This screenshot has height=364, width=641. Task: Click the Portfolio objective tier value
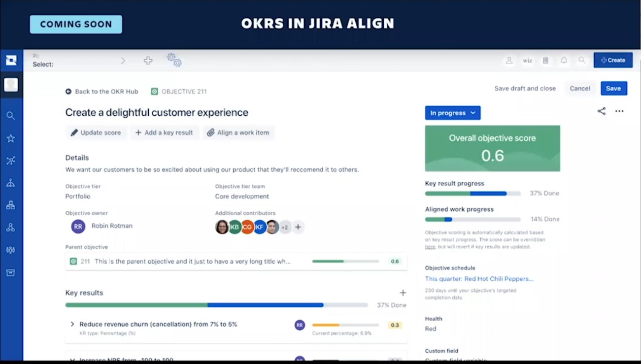(x=78, y=197)
